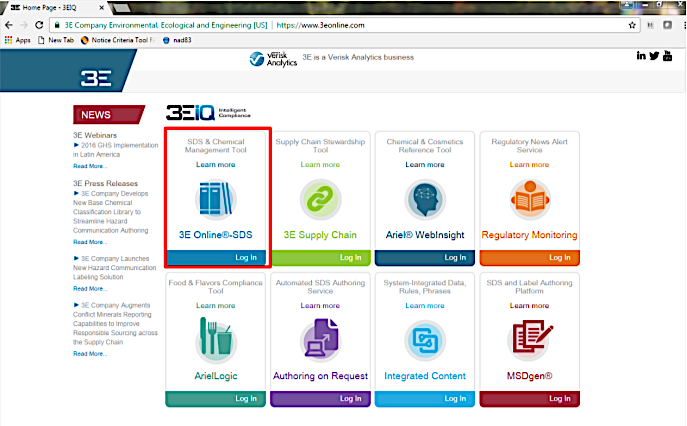Log In to Authoring on Request
The width and height of the screenshot is (687, 426).
click(x=351, y=398)
